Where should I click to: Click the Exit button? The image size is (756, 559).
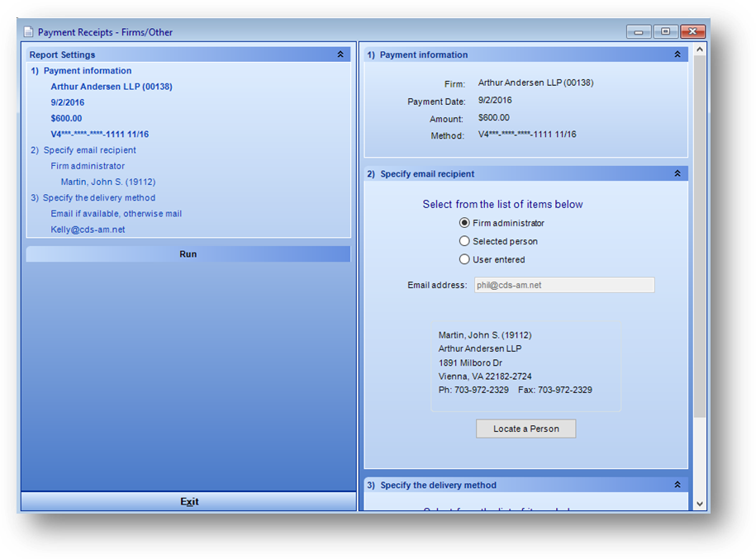pyautogui.click(x=188, y=501)
